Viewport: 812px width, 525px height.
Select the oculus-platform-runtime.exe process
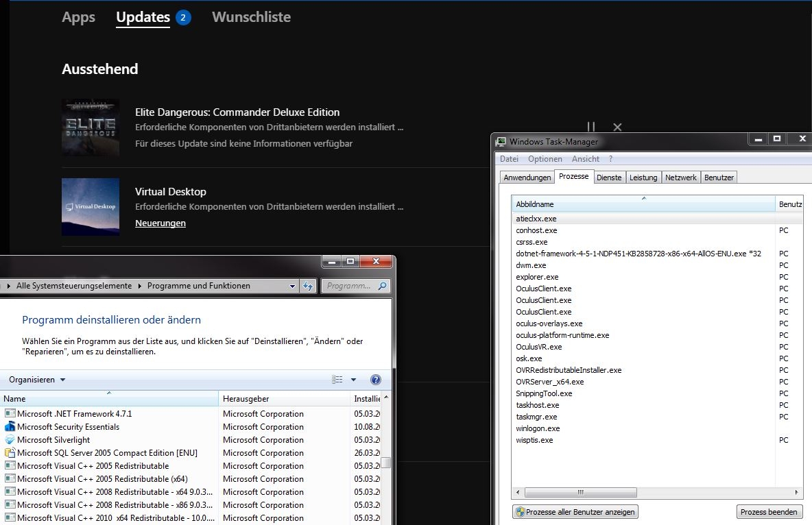click(562, 335)
